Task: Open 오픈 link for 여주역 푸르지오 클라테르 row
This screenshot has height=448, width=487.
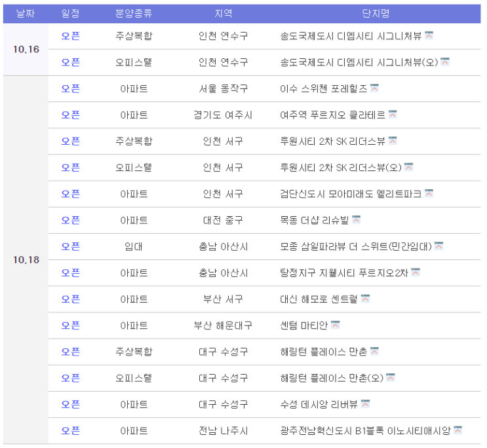Action: [71, 115]
